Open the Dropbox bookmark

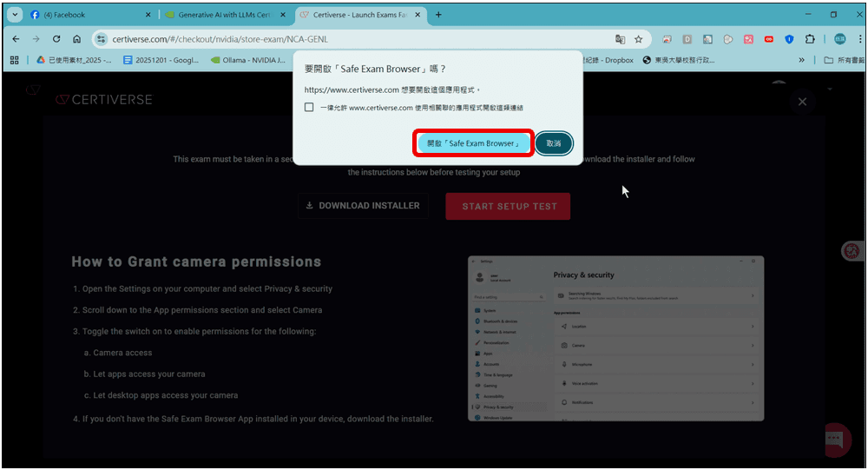(609, 60)
